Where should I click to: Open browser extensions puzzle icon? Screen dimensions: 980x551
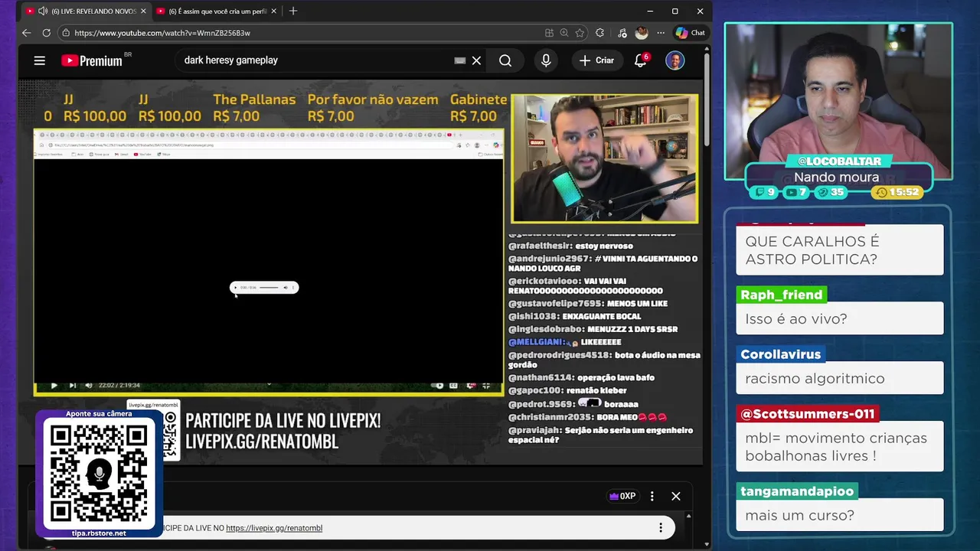coord(599,33)
